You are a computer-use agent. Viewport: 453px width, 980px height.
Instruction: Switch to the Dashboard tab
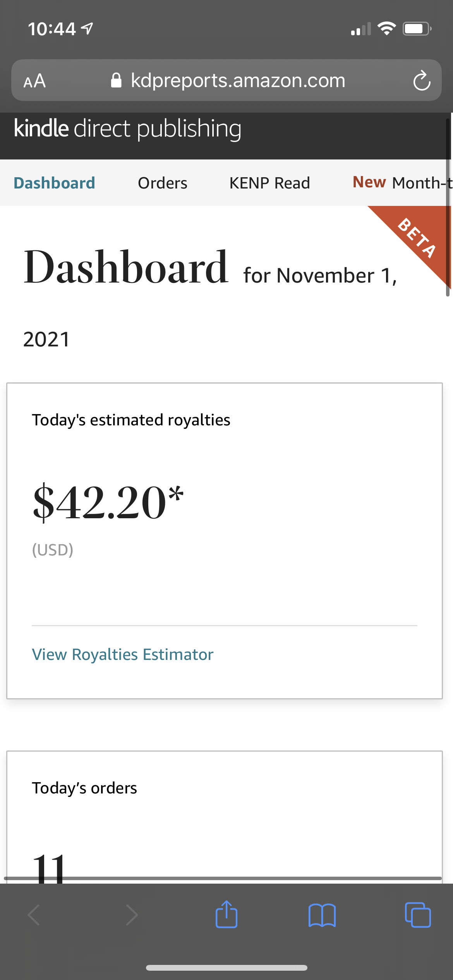54,183
